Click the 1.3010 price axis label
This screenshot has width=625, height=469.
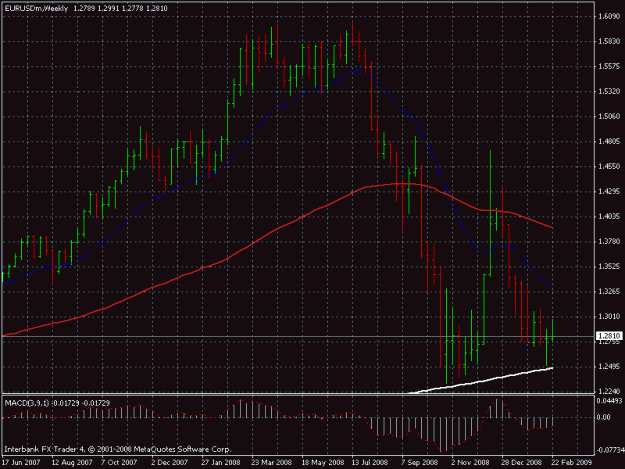pyautogui.click(x=609, y=316)
